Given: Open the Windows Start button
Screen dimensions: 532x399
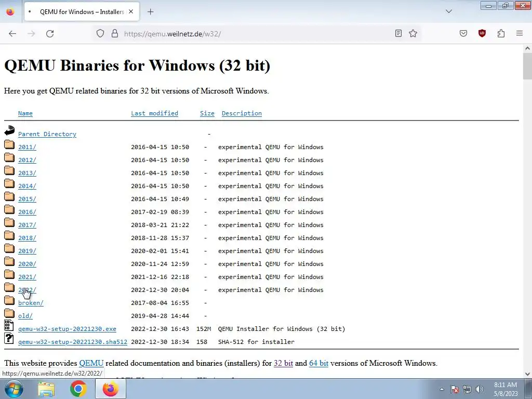Looking at the screenshot, I should [14, 389].
